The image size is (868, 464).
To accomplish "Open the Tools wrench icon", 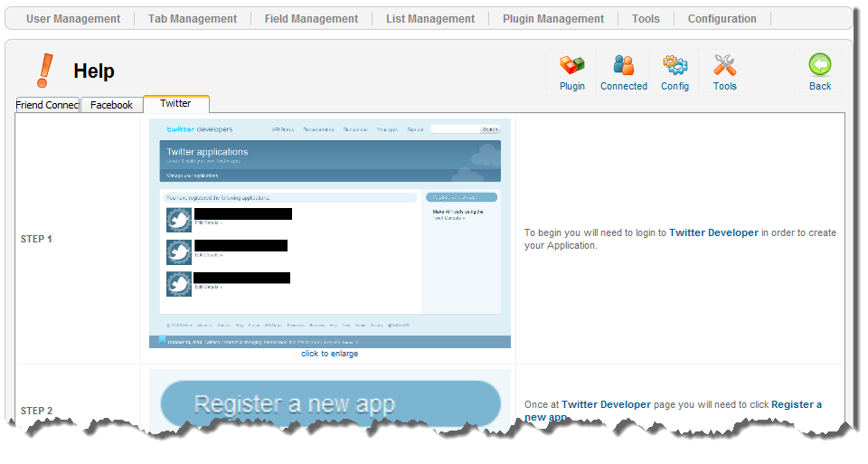I will (724, 72).
